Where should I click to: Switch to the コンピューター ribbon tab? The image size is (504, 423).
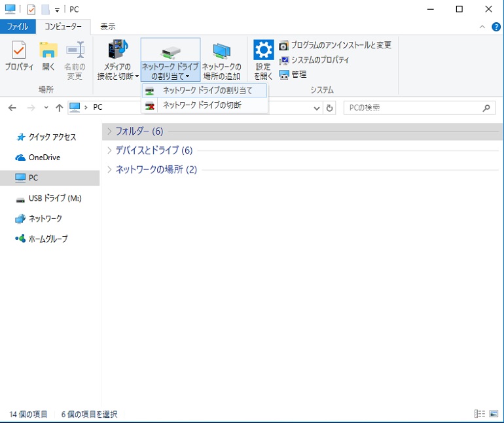[x=63, y=26]
